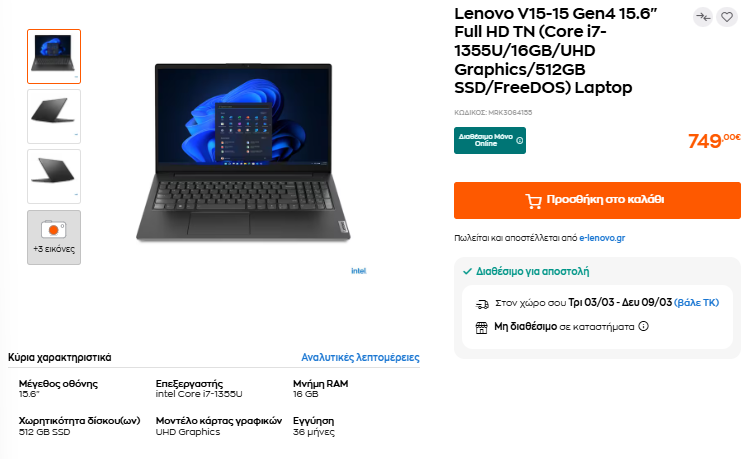Viewport: 750px width, 459px height.
Task: Click 'Προσθήκη στο καλάθι' button
Action: [597, 200]
